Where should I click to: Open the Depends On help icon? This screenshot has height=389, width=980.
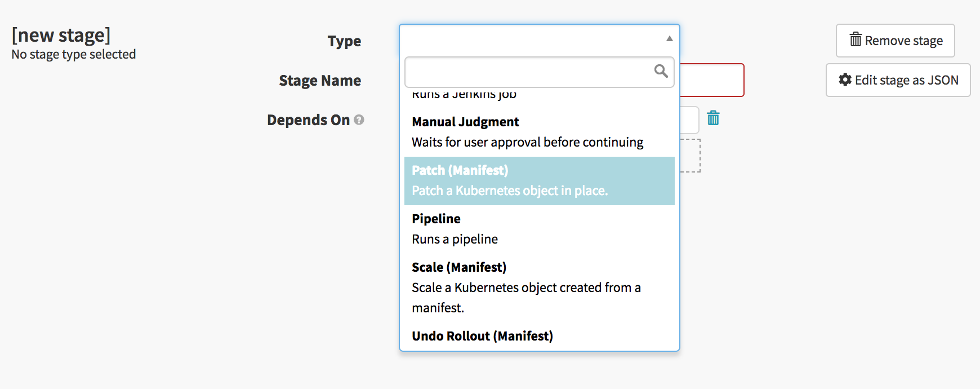[x=359, y=120]
